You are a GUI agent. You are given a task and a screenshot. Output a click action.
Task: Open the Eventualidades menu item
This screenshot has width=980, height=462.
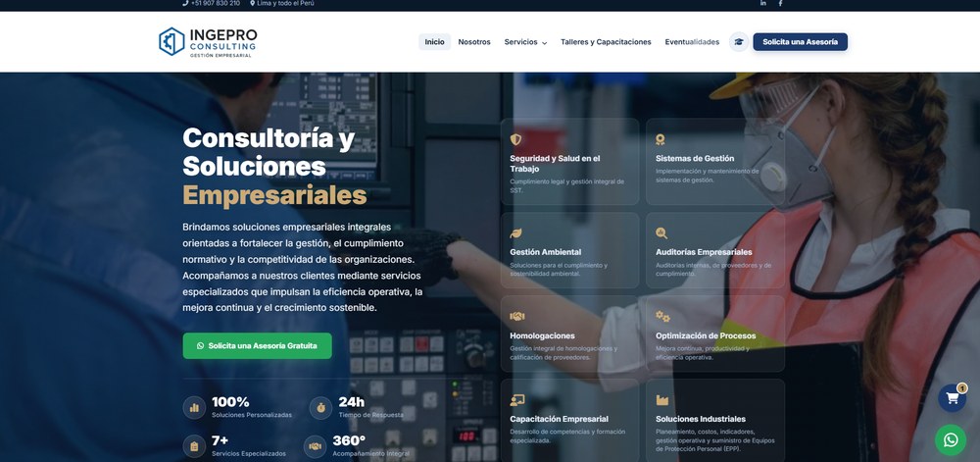692,42
